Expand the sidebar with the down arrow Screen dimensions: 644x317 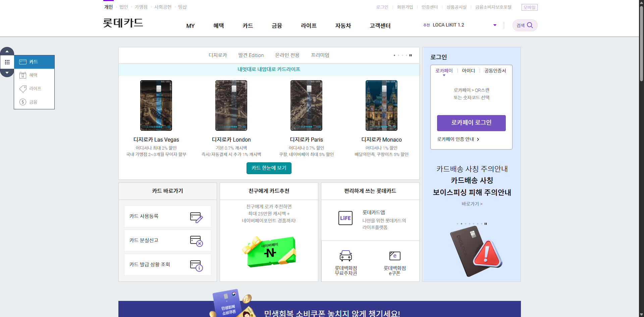(7, 73)
